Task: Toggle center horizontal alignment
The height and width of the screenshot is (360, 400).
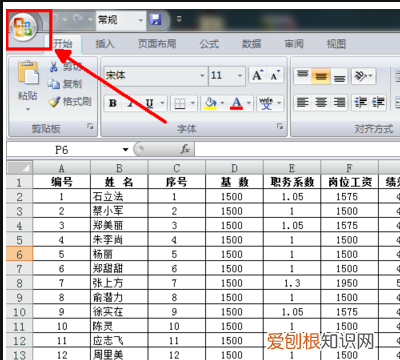Action: [321, 103]
